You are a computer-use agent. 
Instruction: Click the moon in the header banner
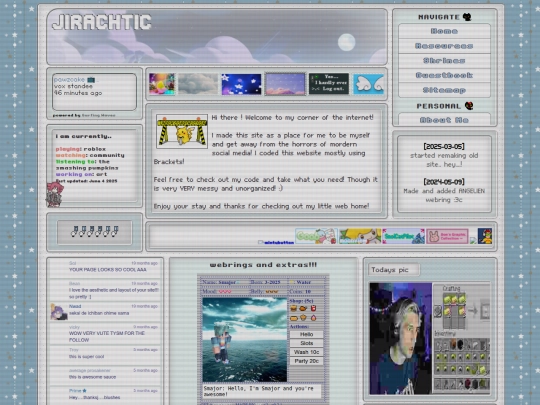tap(346, 43)
